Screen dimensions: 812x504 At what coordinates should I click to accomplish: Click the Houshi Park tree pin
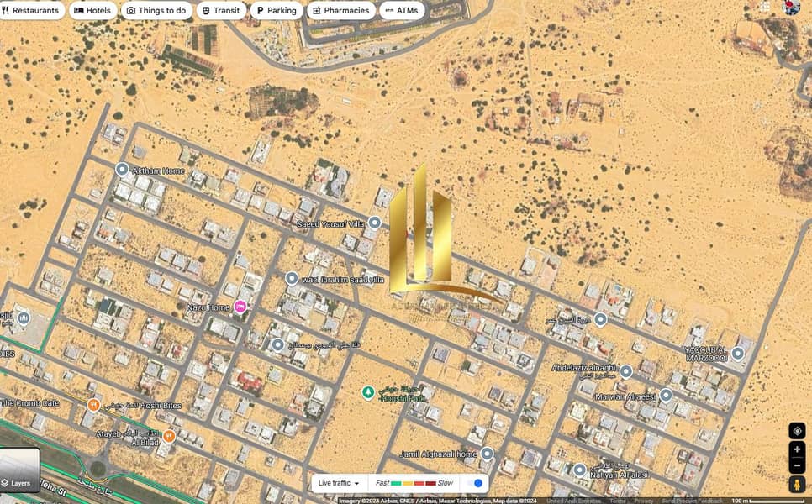click(x=367, y=393)
